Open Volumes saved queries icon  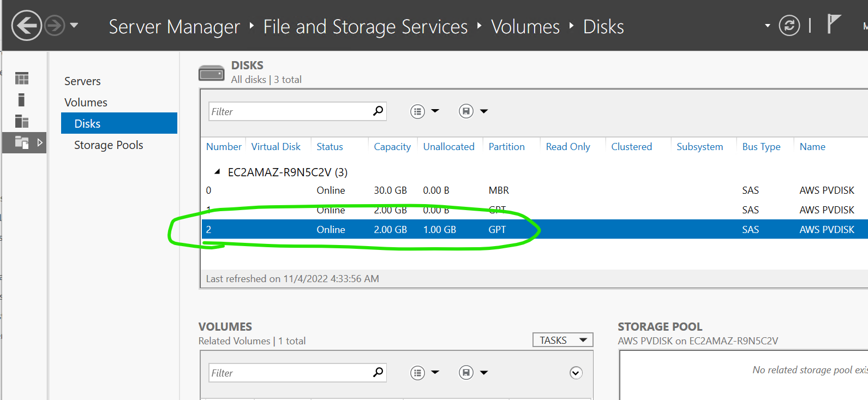coord(466,373)
